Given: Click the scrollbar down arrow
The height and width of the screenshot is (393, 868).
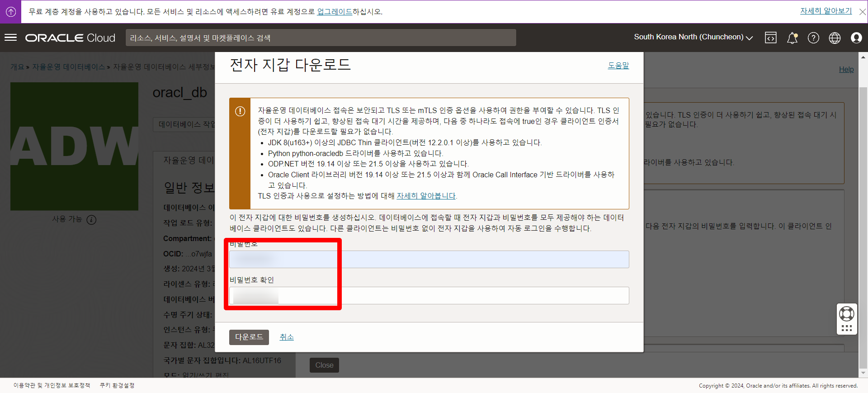Looking at the screenshot, I should pyautogui.click(x=863, y=373).
